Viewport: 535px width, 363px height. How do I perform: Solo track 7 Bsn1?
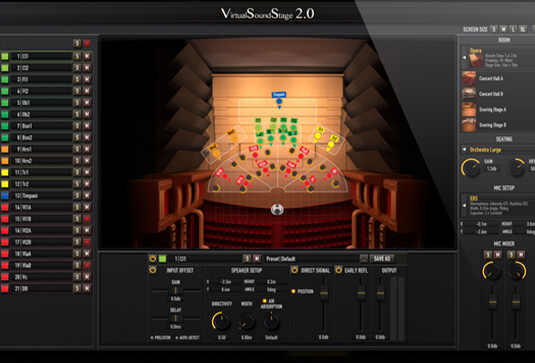[x=77, y=126]
